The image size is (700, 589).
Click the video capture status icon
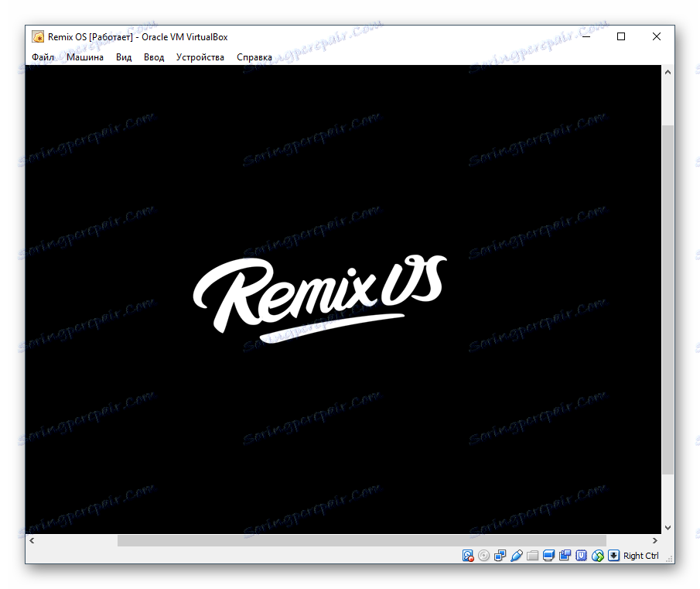565,556
